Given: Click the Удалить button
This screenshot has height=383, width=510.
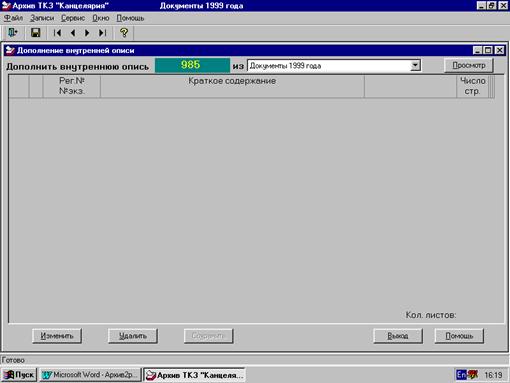Looking at the screenshot, I should point(133,336).
